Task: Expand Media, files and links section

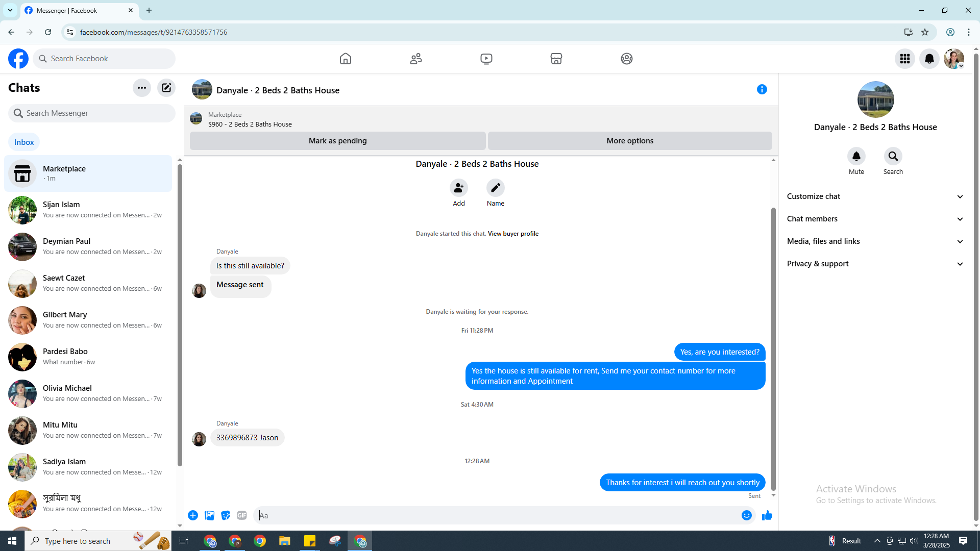Action: [x=875, y=241]
